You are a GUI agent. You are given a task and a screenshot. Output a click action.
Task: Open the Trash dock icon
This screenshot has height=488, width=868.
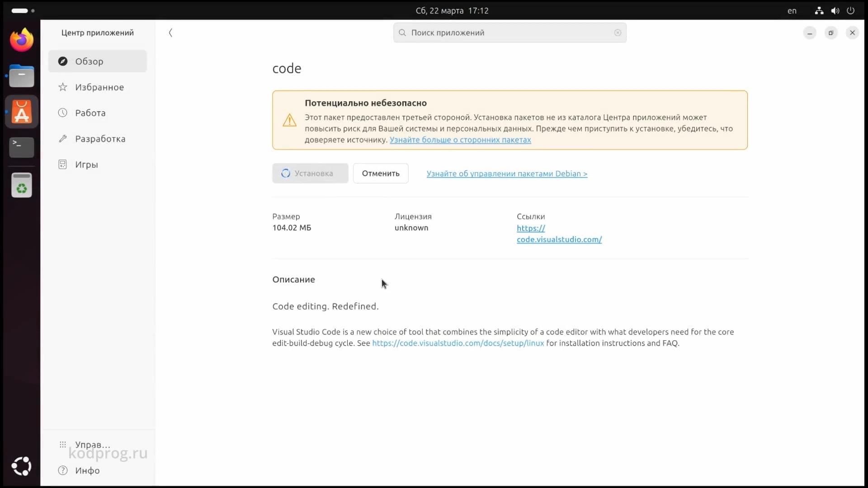[22, 185]
